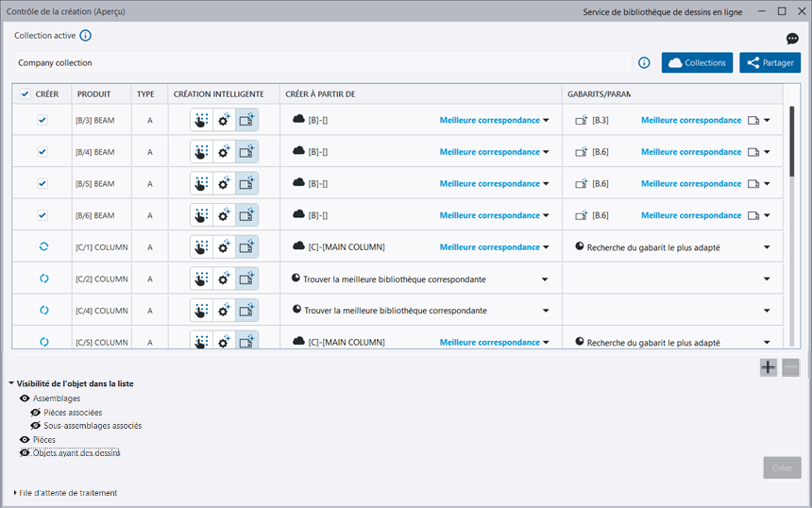Sort by the PRODUIT column header
Image resolution: width=812 pixels, height=508 pixels.
[x=94, y=94]
